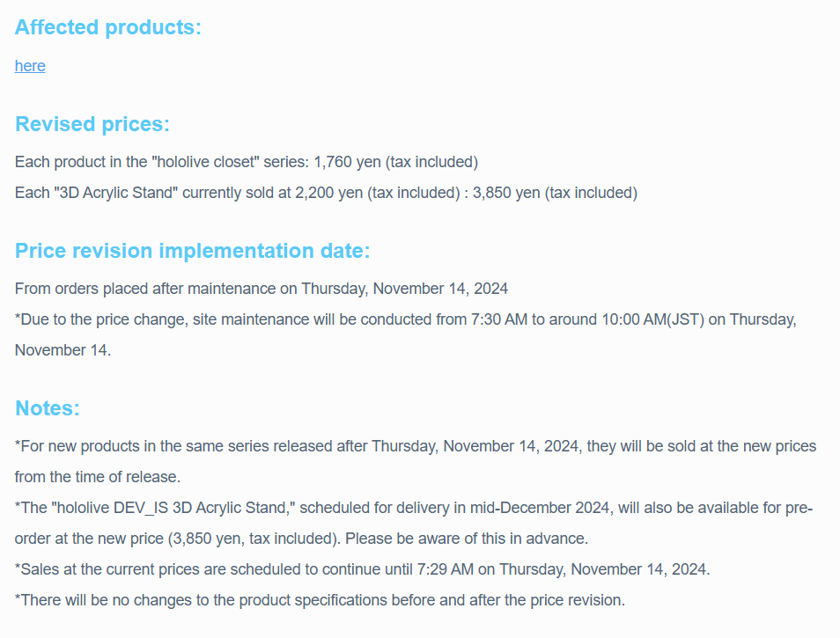Click the note about new products released
The width and height of the screenshot is (840, 638).
pos(416,461)
